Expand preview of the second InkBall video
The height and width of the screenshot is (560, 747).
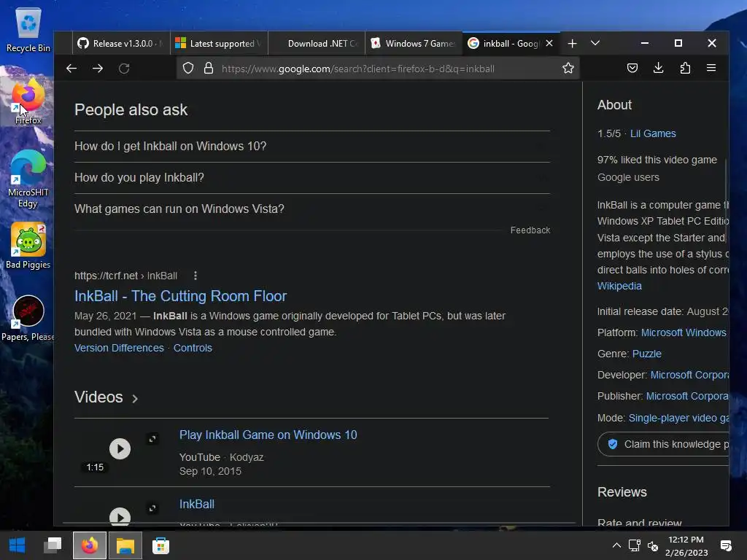pos(152,508)
